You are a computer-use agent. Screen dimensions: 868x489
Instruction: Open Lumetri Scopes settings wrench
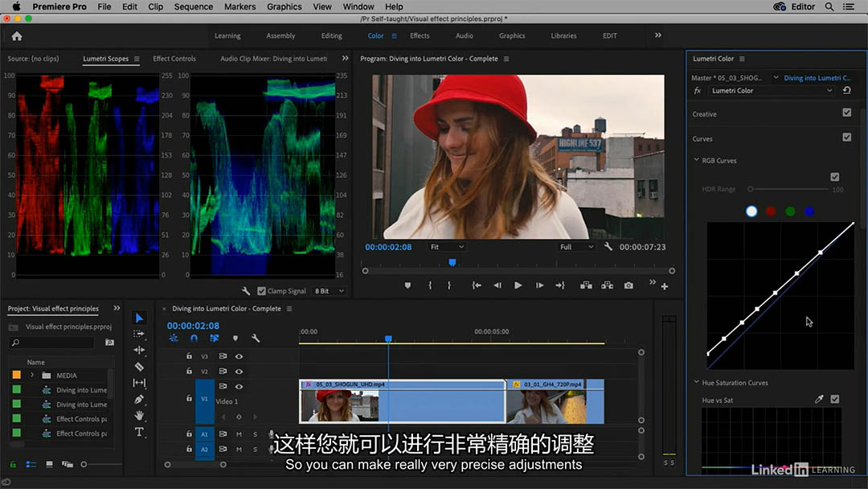tap(246, 290)
